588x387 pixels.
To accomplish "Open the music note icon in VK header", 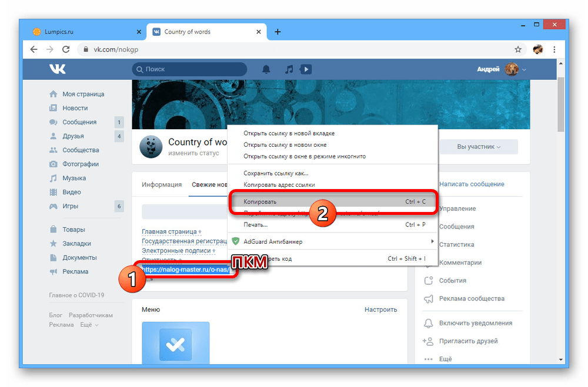I will 289,69.
